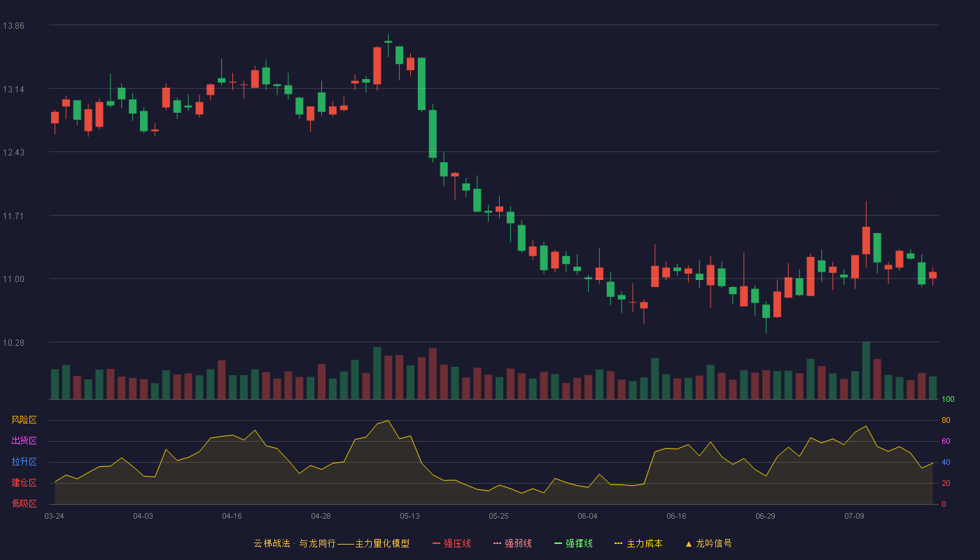Click the 06-16 date label
This screenshot has height=560, width=980.
(x=676, y=516)
